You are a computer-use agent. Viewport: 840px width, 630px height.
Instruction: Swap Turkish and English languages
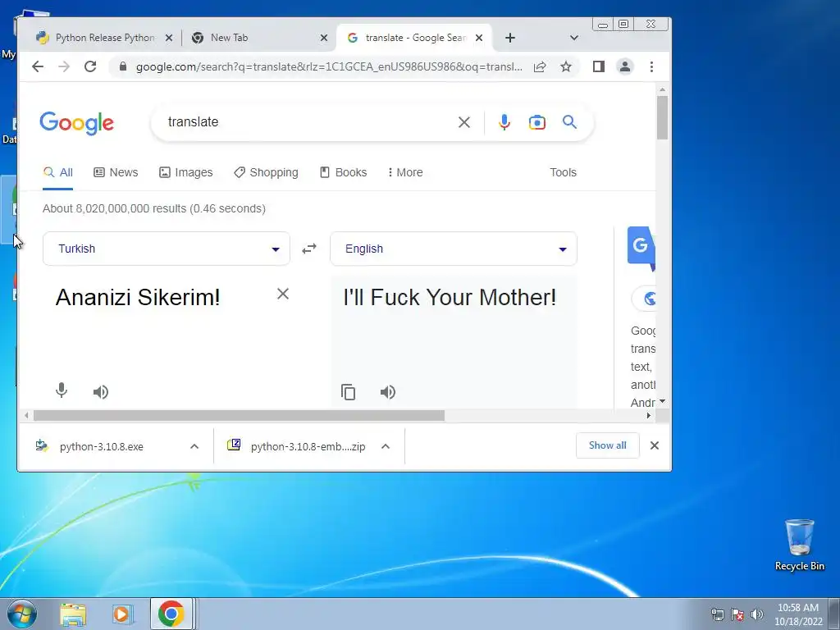pyautogui.click(x=309, y=249)
